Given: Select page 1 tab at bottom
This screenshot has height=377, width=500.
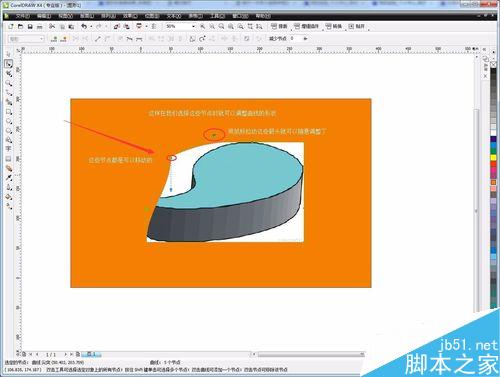Looking at the screenshot, I should pos(92,354).
